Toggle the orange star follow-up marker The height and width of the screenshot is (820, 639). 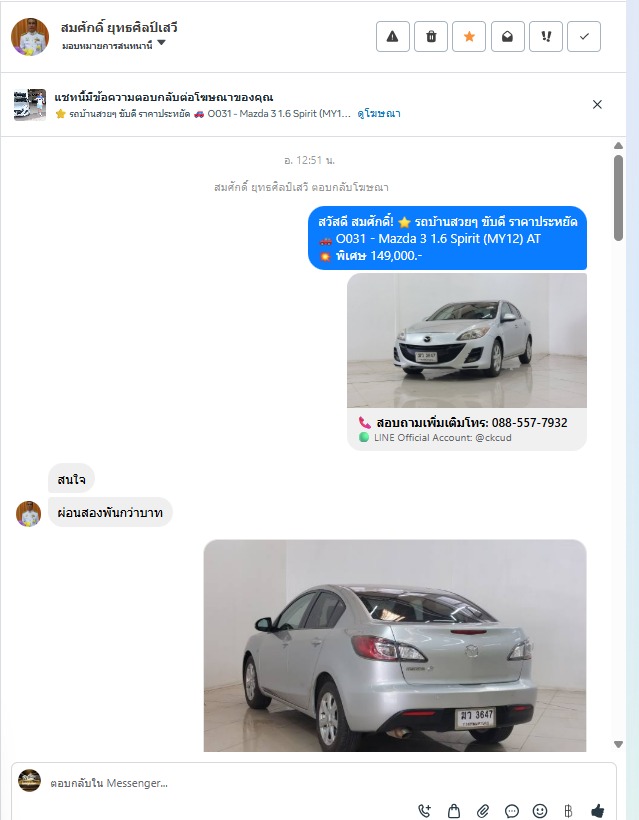click(469, 37)
